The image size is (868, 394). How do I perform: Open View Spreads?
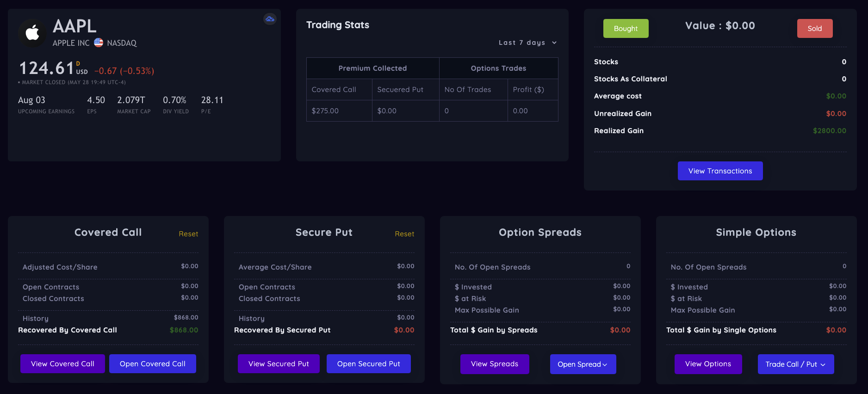point(495,364)
